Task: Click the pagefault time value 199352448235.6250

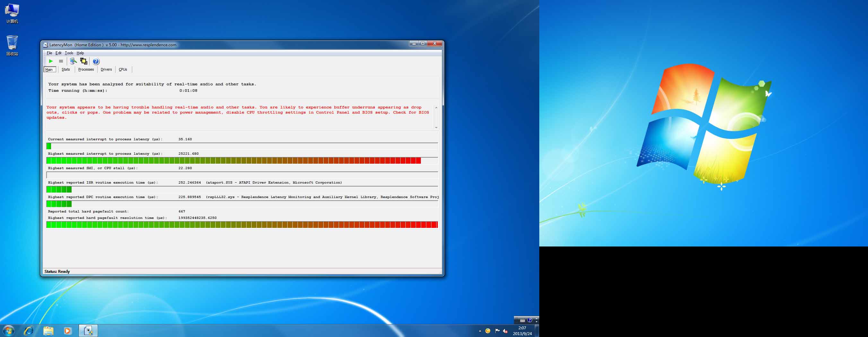Action: click(197, 218)
